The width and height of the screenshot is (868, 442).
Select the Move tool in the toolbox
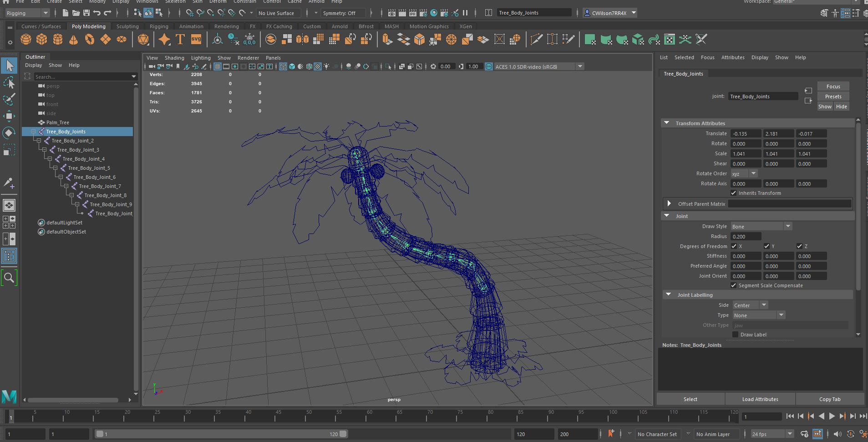pyautogui.click(x=9, y=116)
